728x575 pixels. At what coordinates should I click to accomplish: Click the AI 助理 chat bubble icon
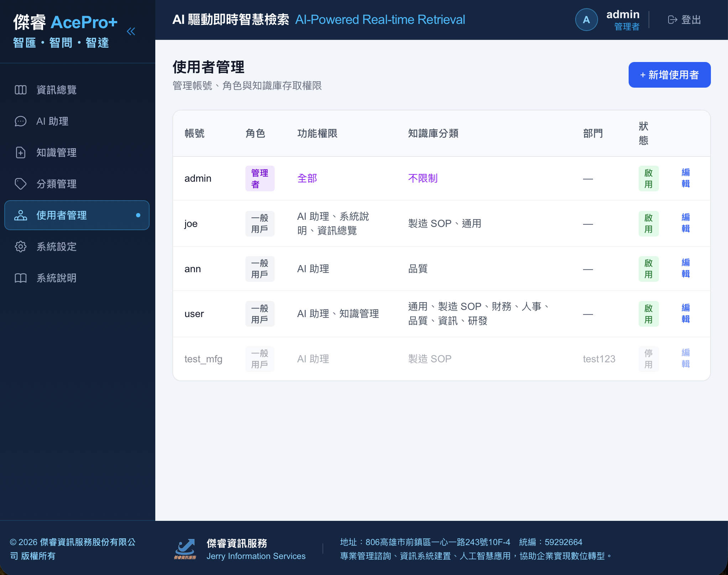[x=21, y=121]
